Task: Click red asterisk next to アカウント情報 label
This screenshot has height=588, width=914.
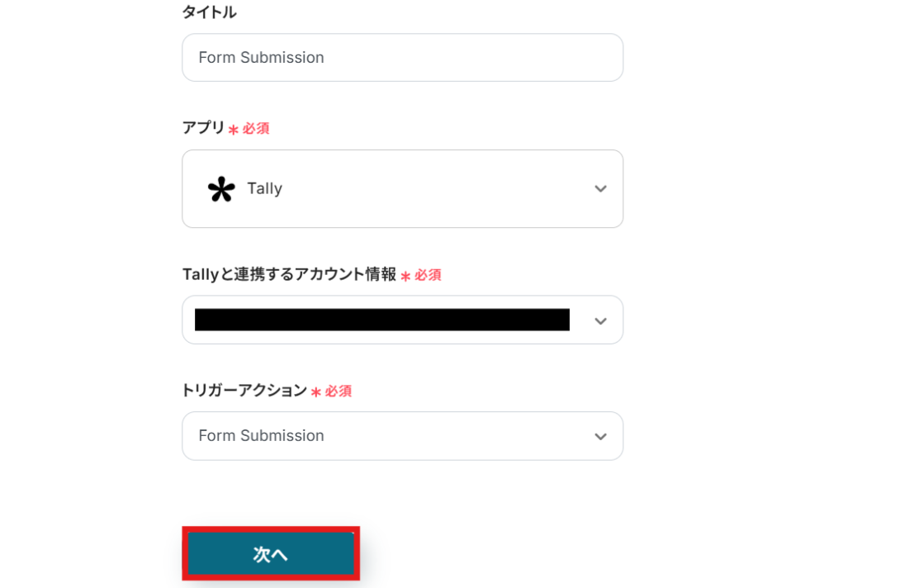Action: 405,277
